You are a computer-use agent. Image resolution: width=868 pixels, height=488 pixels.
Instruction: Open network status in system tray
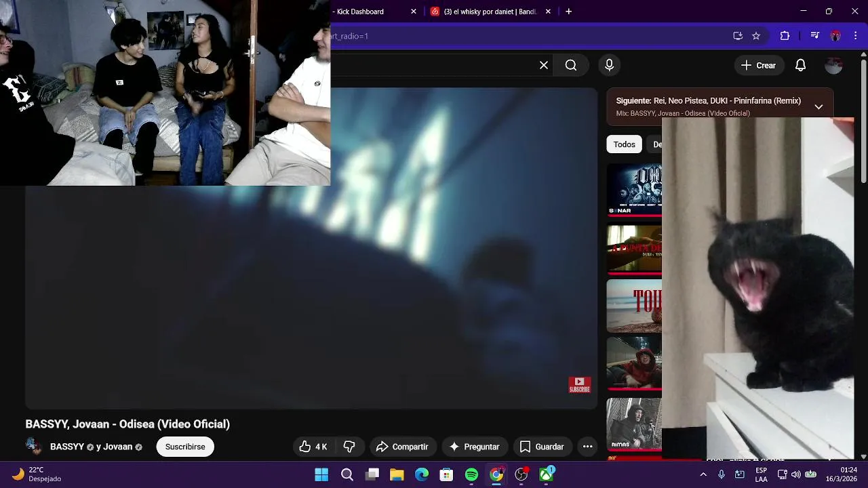pos(782,474)
